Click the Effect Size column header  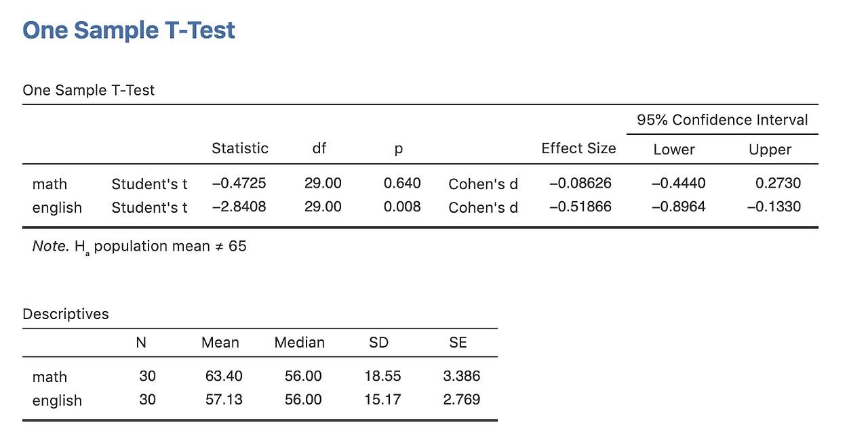coord(578,148)
